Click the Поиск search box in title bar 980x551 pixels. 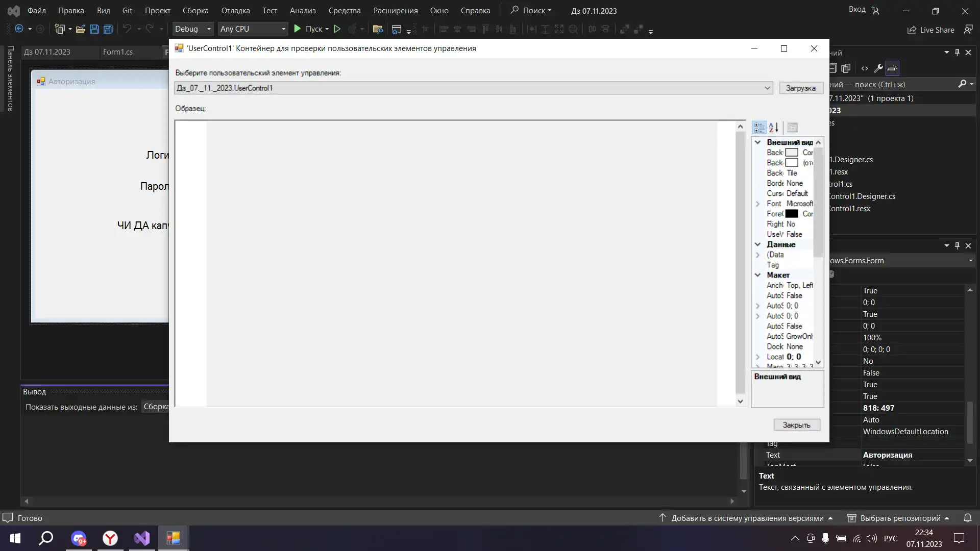[x=531, y=10]
